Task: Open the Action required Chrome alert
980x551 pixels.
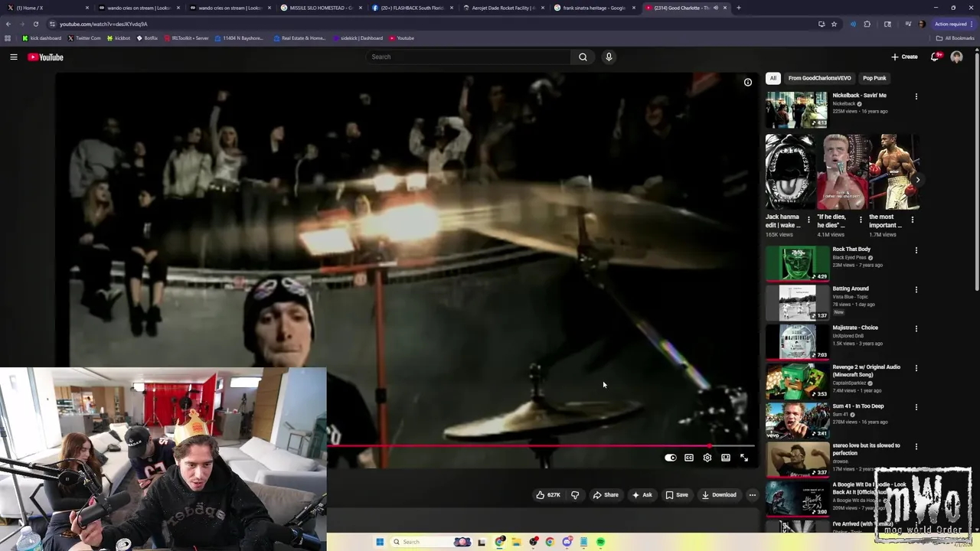Action: [953, 24]
